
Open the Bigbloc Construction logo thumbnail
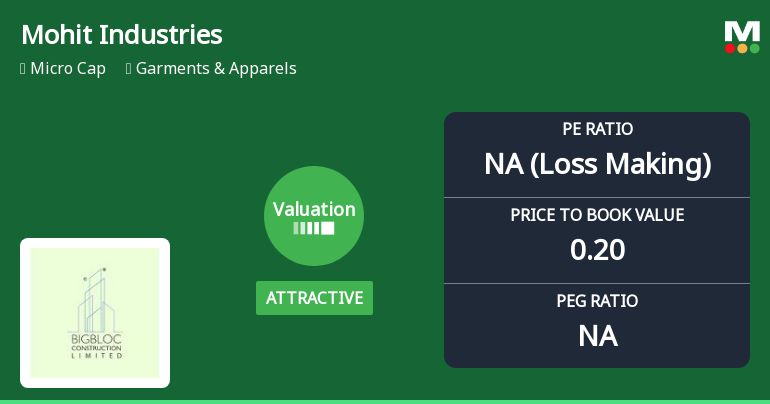point(95,313)
